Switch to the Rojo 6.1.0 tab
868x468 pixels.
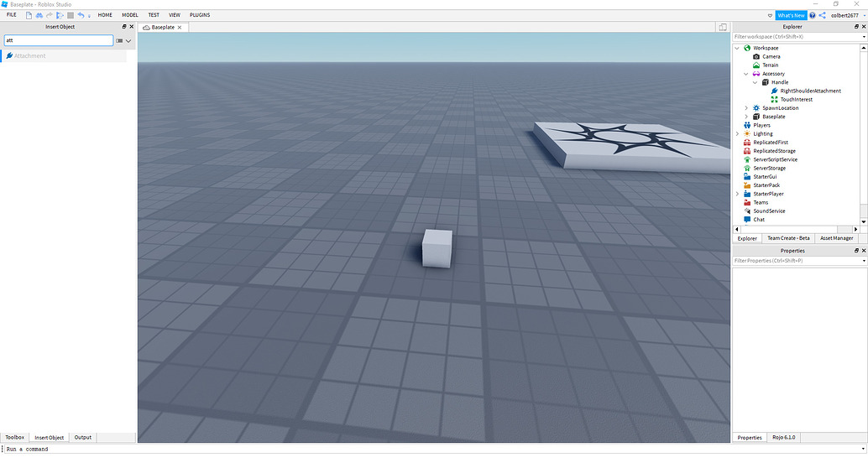[784, 437]
